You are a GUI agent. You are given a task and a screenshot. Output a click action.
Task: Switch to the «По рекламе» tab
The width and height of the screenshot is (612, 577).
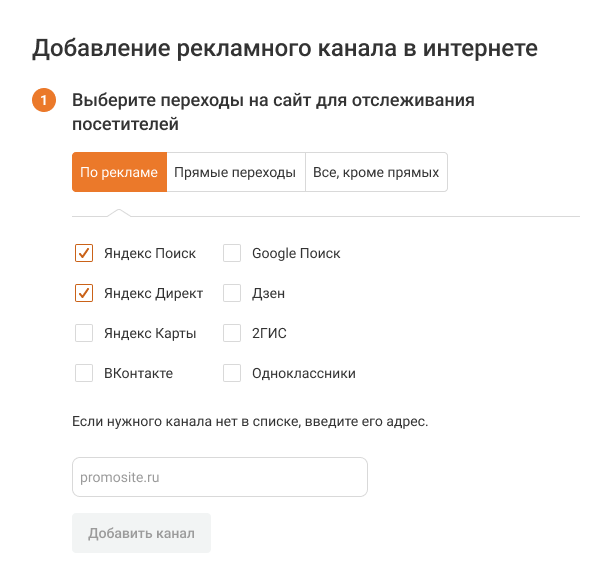119,172
